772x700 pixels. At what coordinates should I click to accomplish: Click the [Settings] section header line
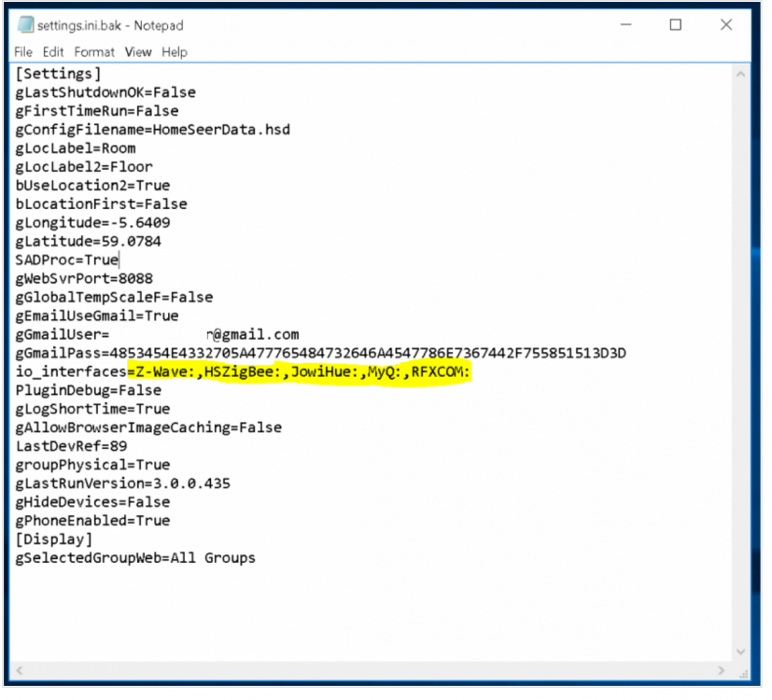click(x=58, y=74)
